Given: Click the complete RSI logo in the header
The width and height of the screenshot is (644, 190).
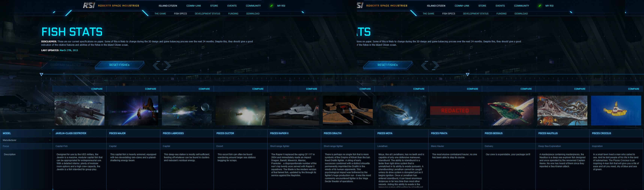Looking at the screenshot, I should [x=89, y=5].
